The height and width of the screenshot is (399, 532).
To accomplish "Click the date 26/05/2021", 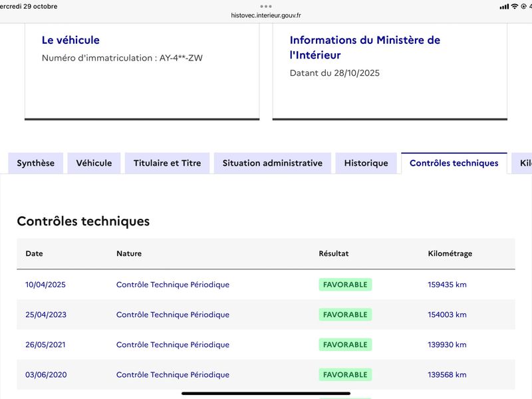I will pyautogui.click(x=45, y=344).
